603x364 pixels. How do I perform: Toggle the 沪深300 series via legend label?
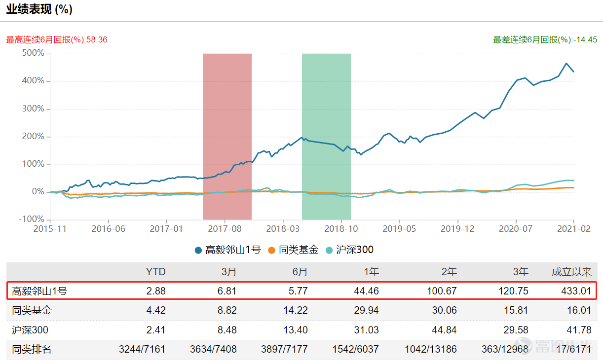point(355,250)
